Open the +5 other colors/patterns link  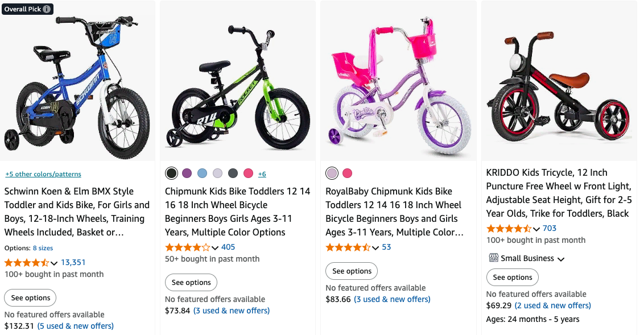click(43, 174)
